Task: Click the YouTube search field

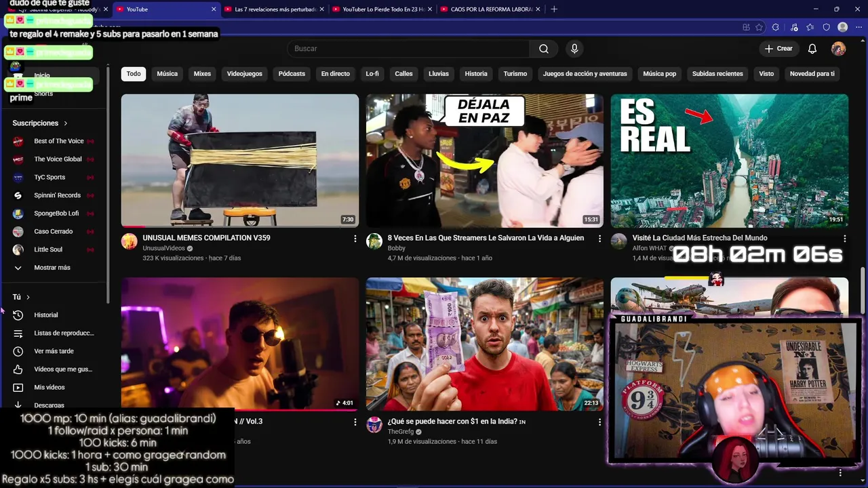Action: [x=408, y=49]
